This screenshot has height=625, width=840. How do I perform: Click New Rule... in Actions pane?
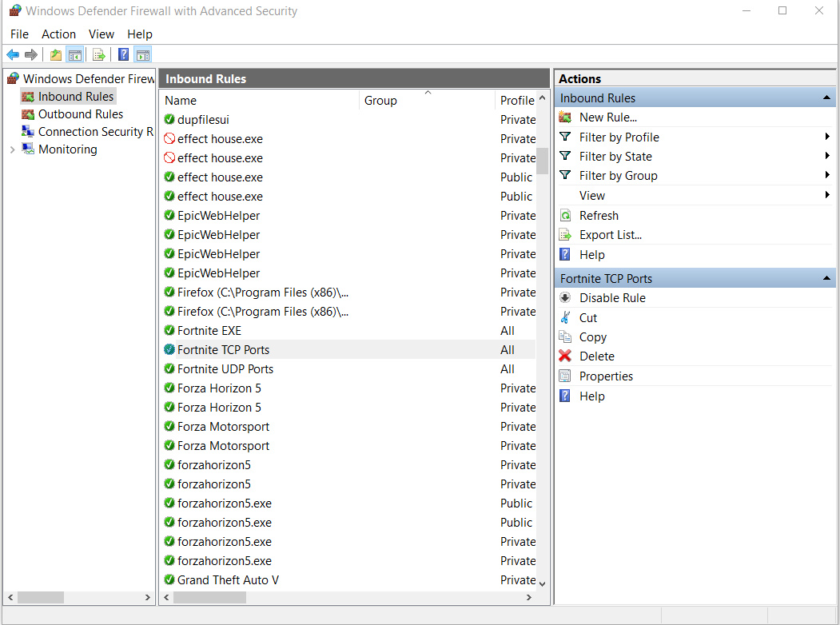(608, 117)
